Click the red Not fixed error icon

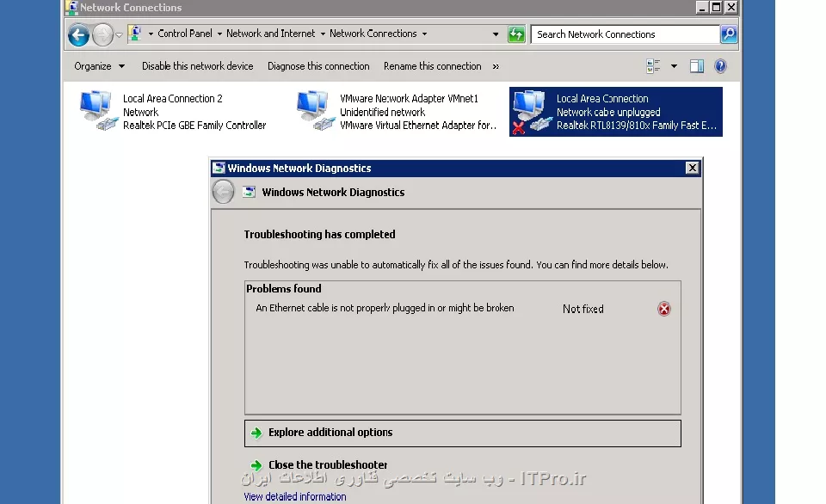(663, 309)
